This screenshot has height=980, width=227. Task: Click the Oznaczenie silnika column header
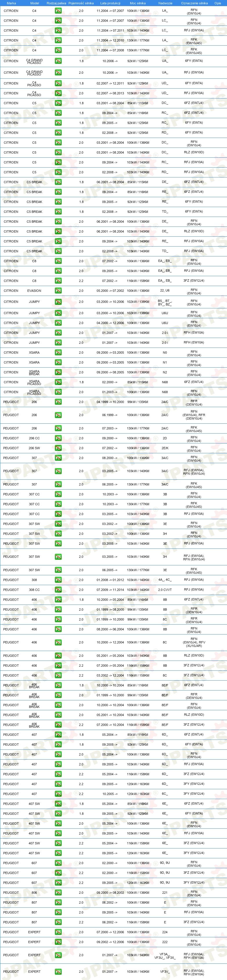pos(194,3)
